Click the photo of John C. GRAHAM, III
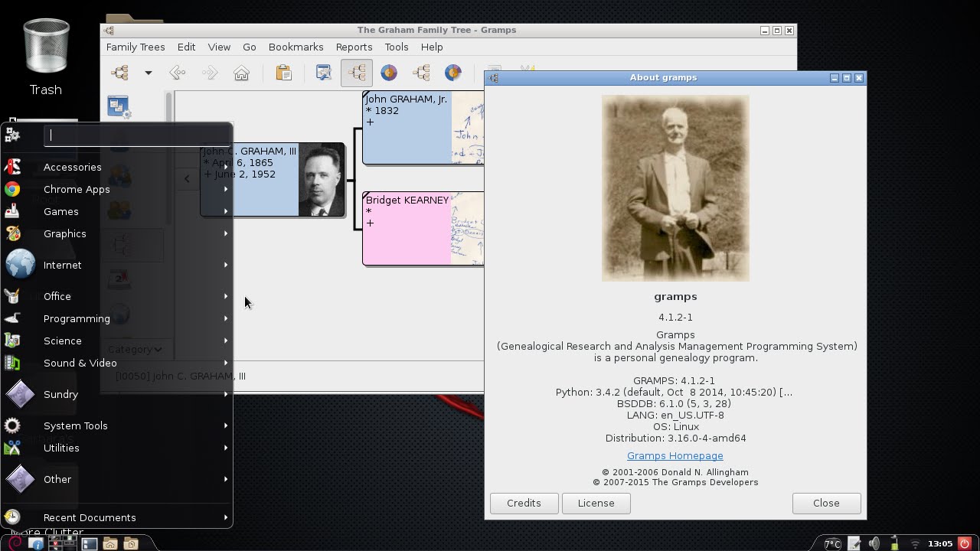The image size is (980, 551). 321,180
